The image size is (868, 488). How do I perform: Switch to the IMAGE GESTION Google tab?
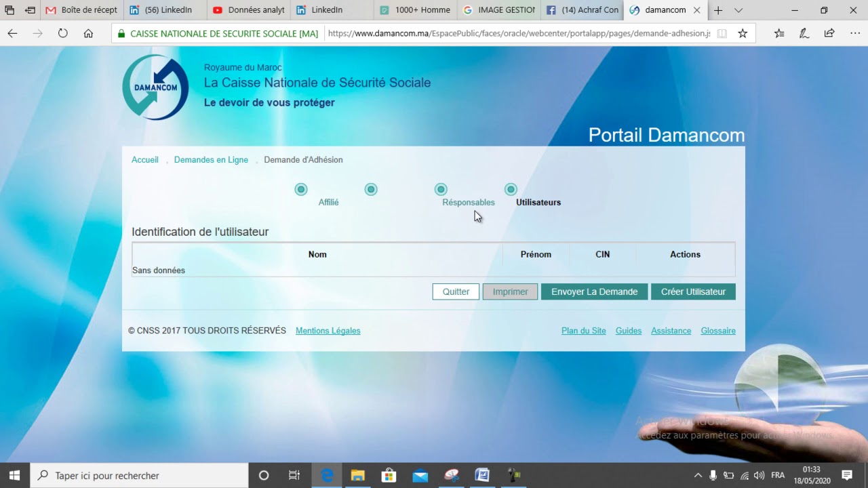(498, 10)
